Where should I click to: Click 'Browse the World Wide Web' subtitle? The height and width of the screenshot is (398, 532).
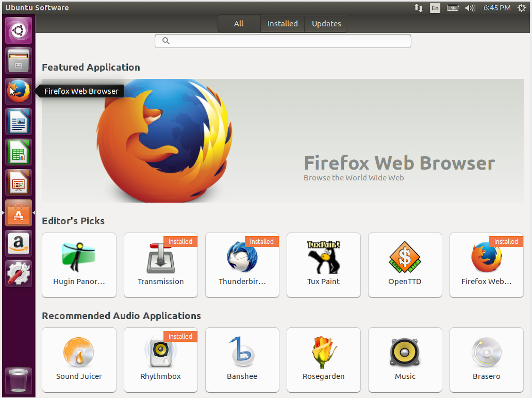[354, 178]
